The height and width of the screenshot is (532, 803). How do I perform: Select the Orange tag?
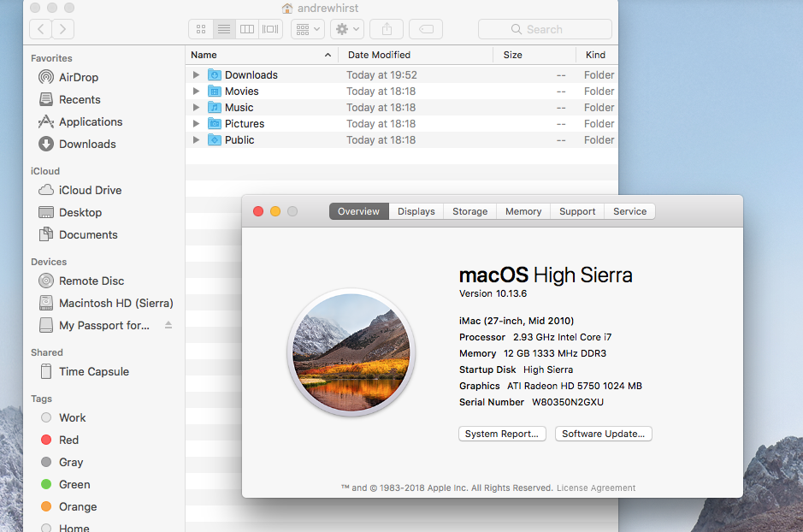coord(68,506)
